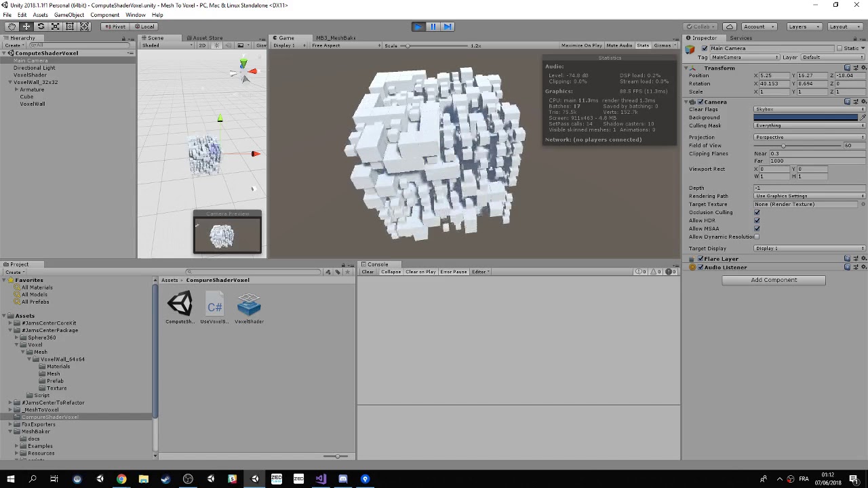Viewport: 868px width, 488px height.
Task: Click search by type icon in Project
Action: (x=328, y=272)
